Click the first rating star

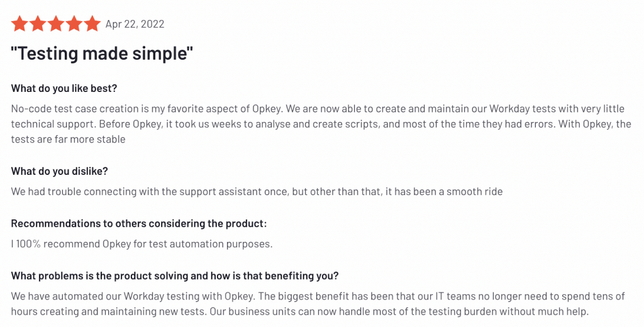(19, 24)
